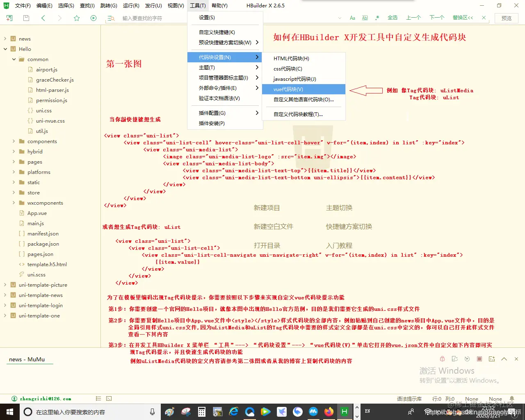
Task: Go back using the back arrow icon
Action: (43, 18)
